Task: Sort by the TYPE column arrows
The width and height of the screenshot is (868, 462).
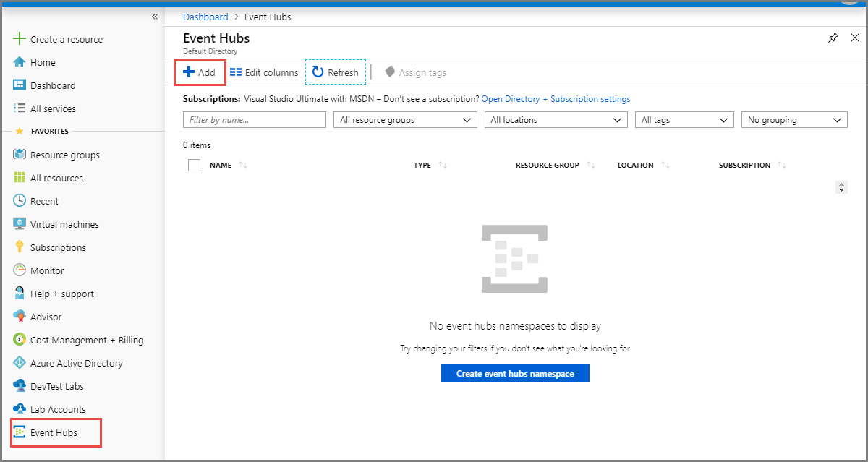Action: (443, 166)
